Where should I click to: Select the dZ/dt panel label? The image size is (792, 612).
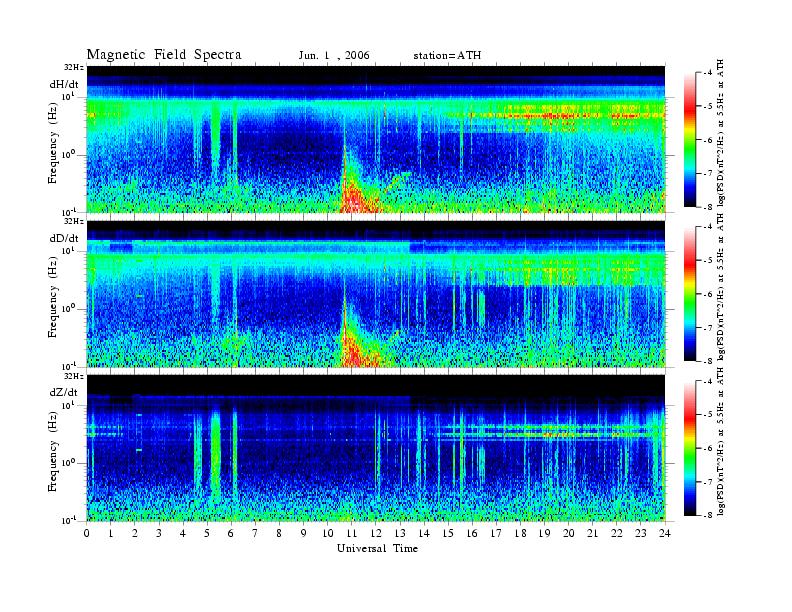point(64,392)
